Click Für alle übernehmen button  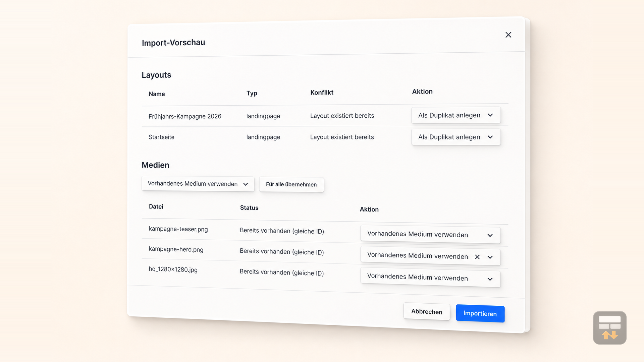point(291,184)
